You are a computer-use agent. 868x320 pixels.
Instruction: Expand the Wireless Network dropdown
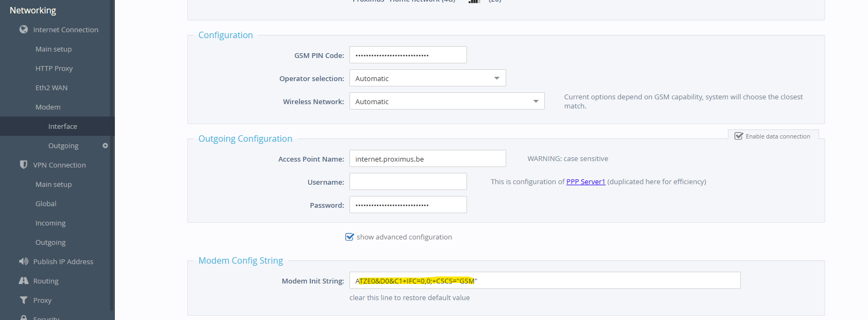(447, 101)
